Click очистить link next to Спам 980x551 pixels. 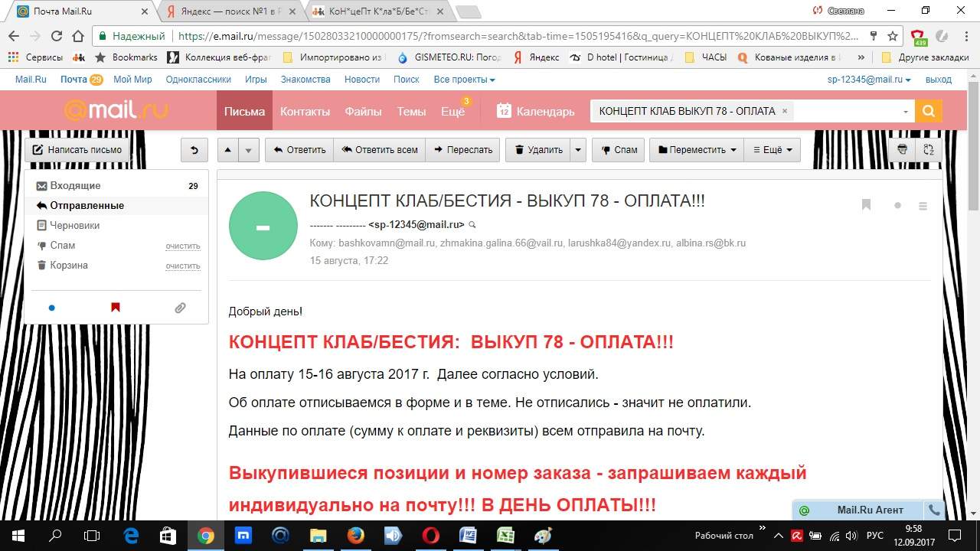tap(183, 246)
